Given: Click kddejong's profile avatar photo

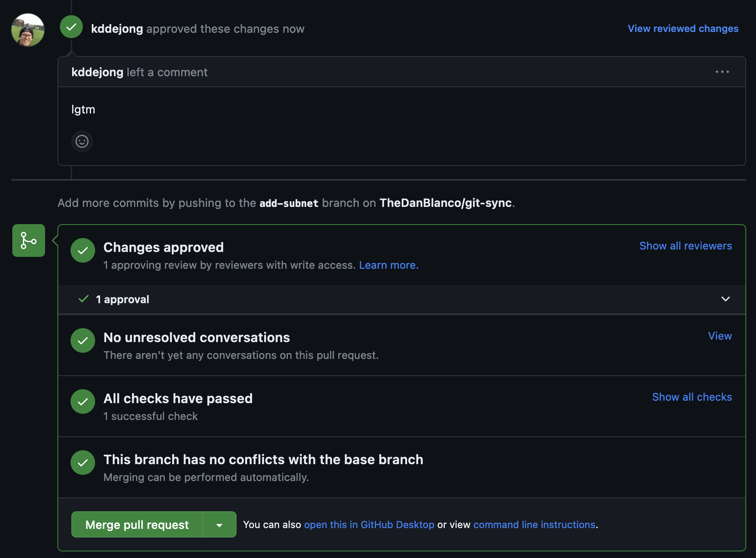Looking at the screenshot, I should [28, 30].
